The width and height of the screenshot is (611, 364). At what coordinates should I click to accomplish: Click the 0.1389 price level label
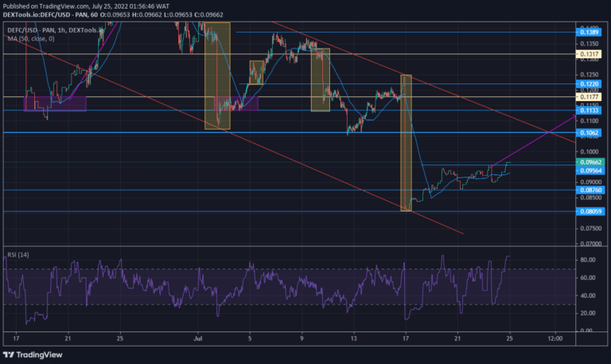pyautogui.click(x=589, y=33)
